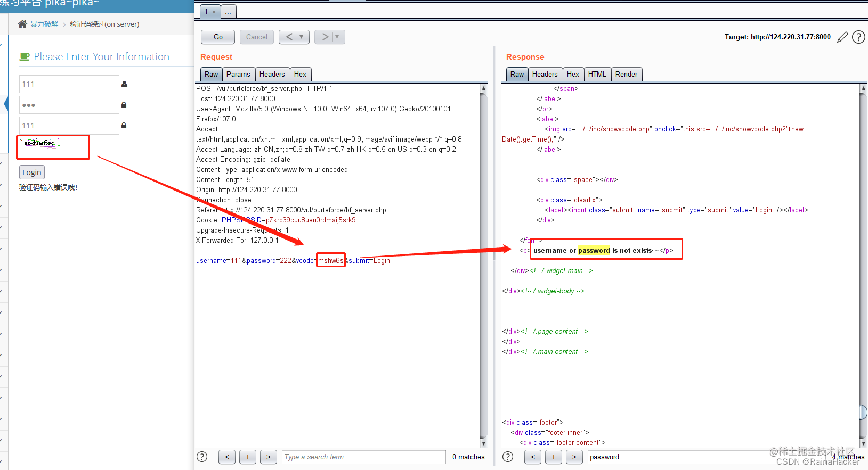Click '<div class="footer">' line in response
The image size is (868, 470).
533,422
